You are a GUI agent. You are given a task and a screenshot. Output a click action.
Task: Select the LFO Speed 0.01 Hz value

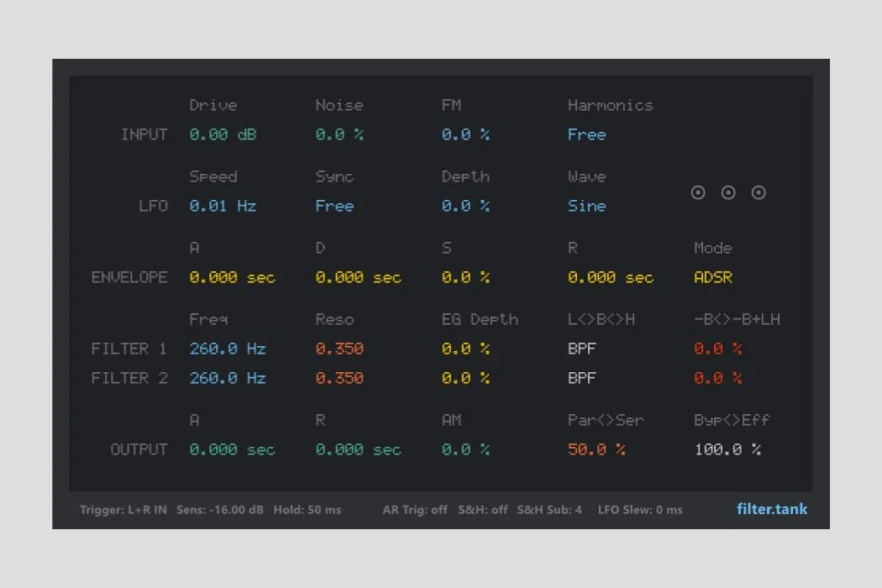pyautogui.click(x=223, y=206)
